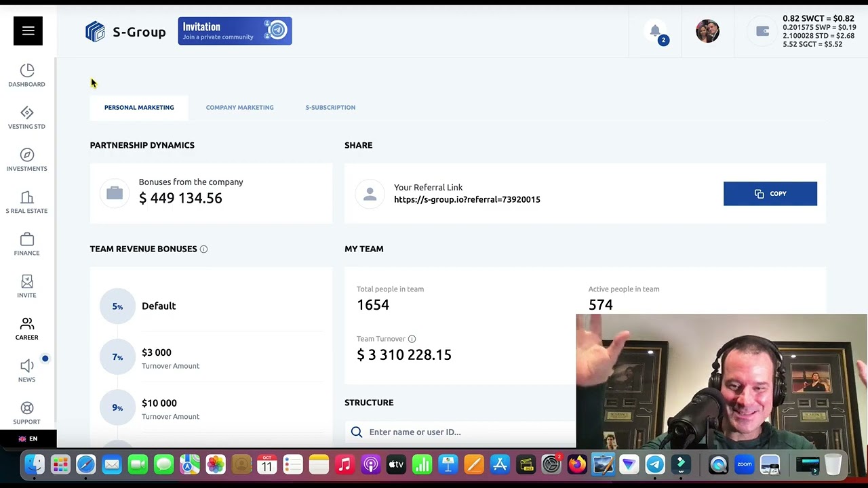868x488 pixels.
Task: Open Invite page from sidebar
Action: point(26,286)
